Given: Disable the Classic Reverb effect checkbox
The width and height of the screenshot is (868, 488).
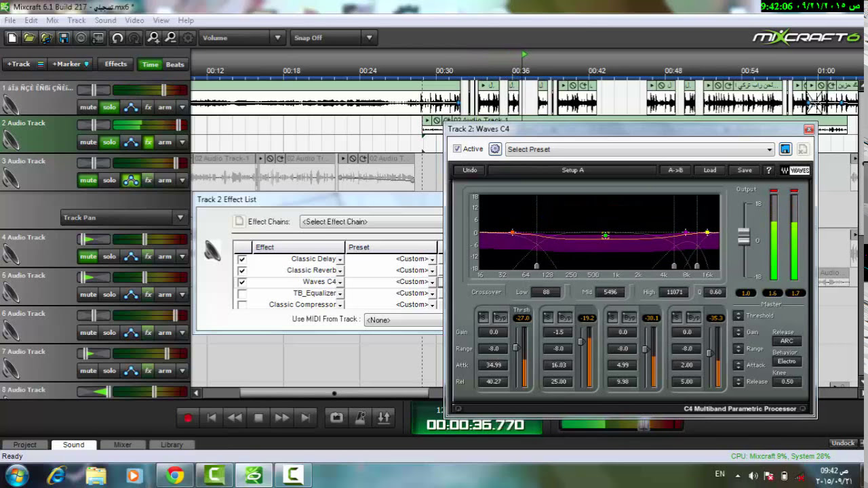Looking at the screenshot, I should point(241,270).
